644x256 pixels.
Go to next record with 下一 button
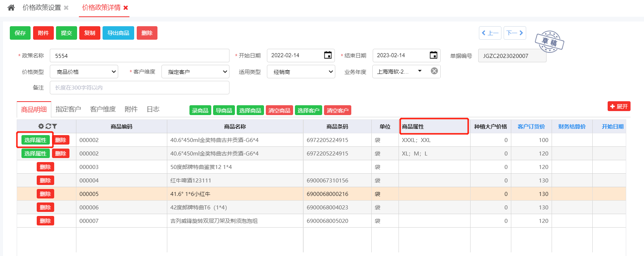(x=515, y=33)
